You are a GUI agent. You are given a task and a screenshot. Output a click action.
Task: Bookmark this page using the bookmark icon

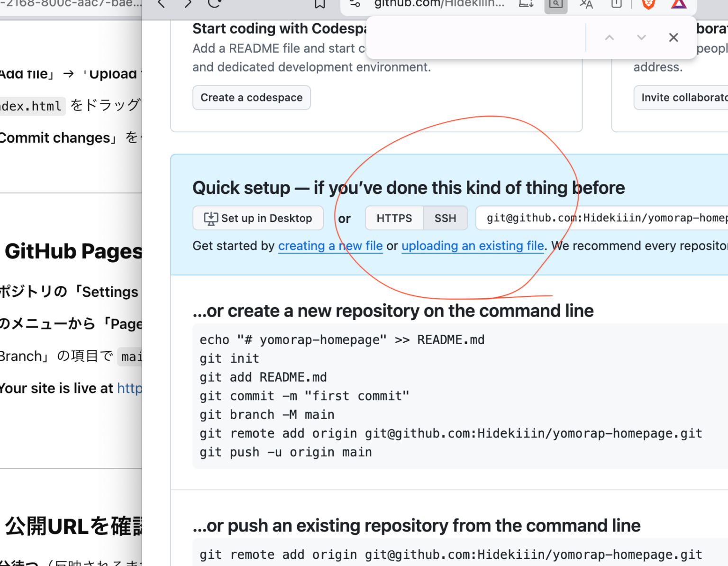pyautogui.click(x=319, y=3)
